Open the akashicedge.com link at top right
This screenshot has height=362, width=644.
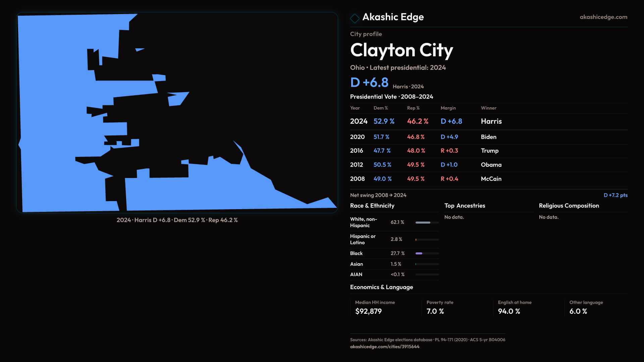(x=603, y=17)
